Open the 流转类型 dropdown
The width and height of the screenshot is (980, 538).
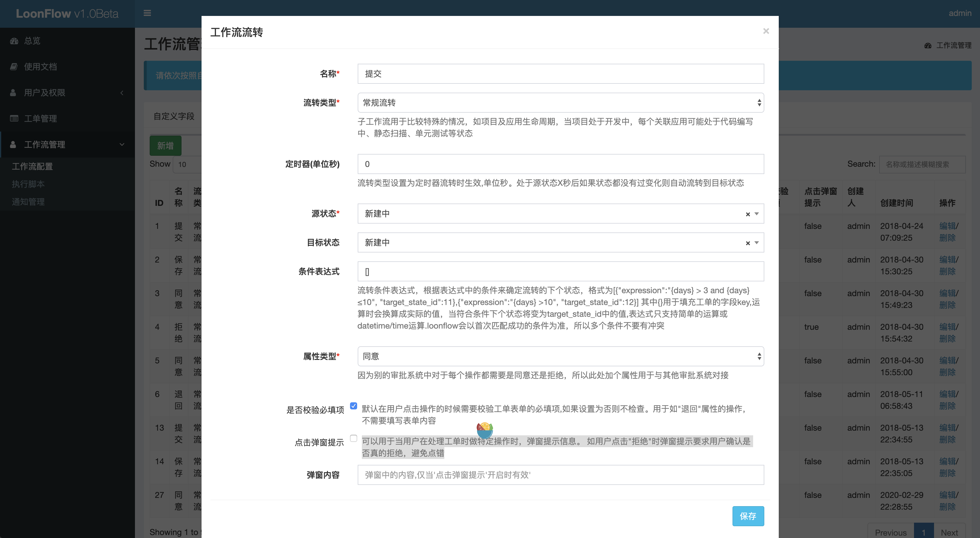pyautogui.click(x=560, y=103)
